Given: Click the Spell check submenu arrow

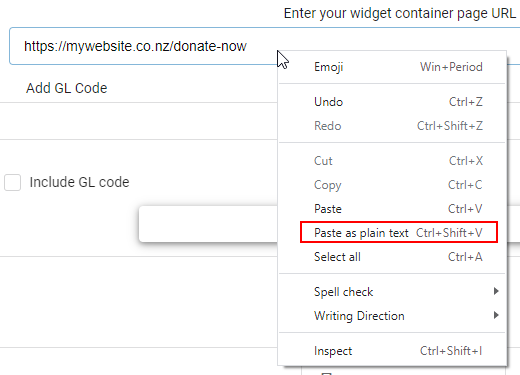Looking at the screenshot, I should [496, 291].
